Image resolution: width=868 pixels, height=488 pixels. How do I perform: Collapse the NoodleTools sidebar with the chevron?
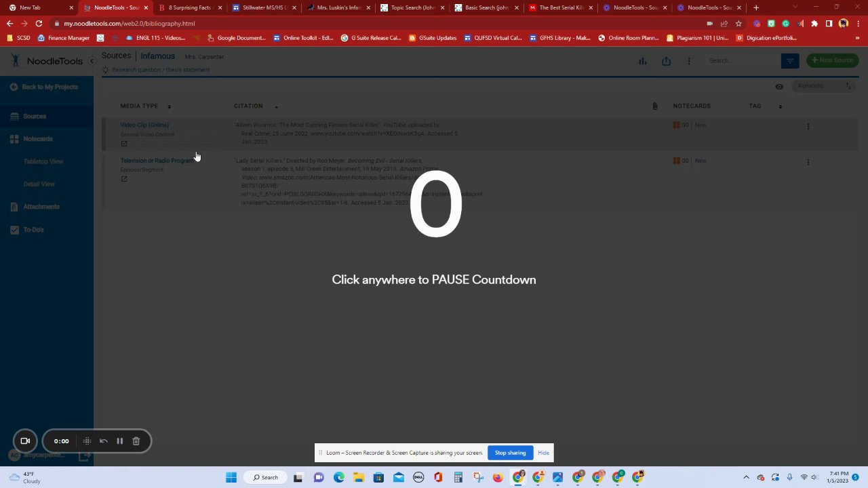tap(92, 61)
